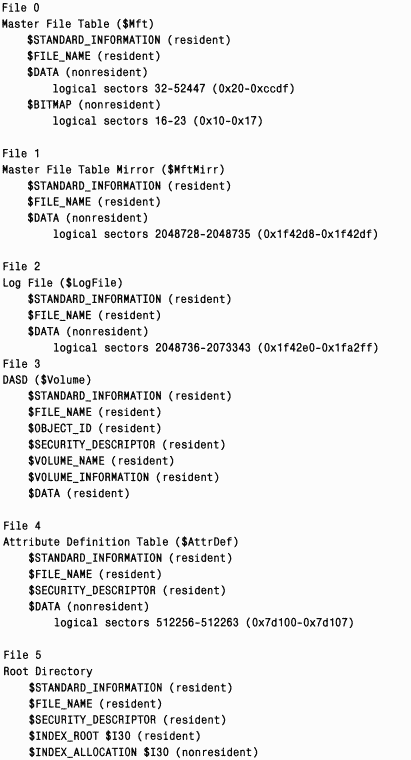Click logical sectors 2048736-2073343 entry

click(x=215, y=348)
